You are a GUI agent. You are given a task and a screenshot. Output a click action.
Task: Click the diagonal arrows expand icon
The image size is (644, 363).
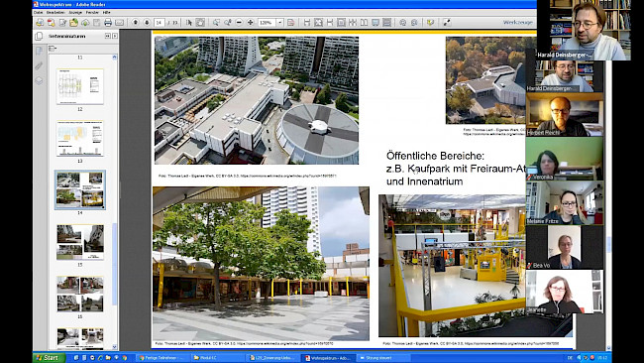click(x=447, y=23)
